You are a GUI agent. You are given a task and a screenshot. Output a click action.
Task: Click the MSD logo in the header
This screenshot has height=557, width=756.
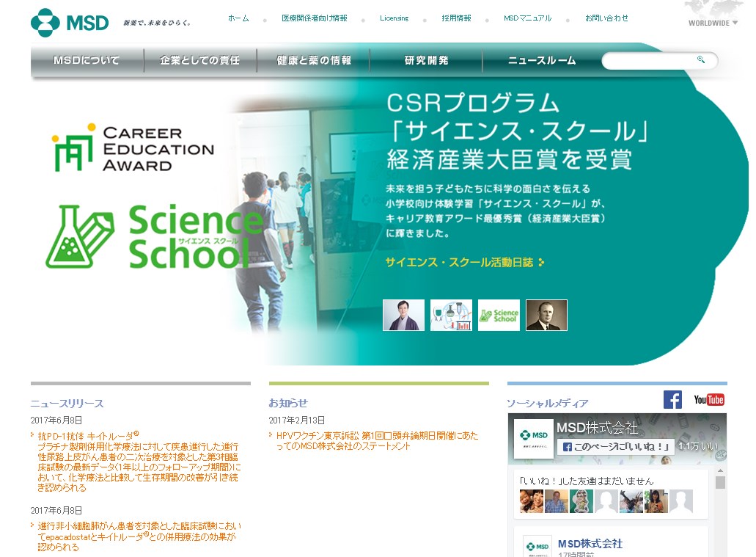tap(70, 23)
